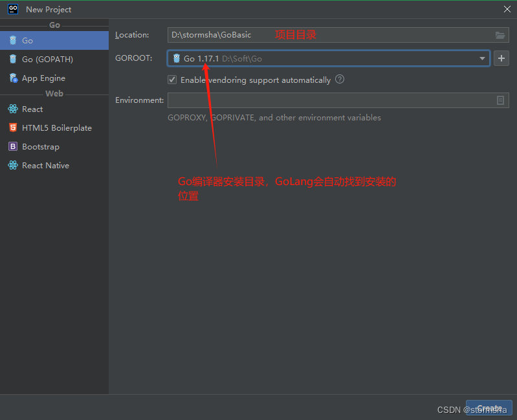The width and height of the screenshot is (517, 420).
Task: Select React Native project template
Action: click(x=54, y=166)
